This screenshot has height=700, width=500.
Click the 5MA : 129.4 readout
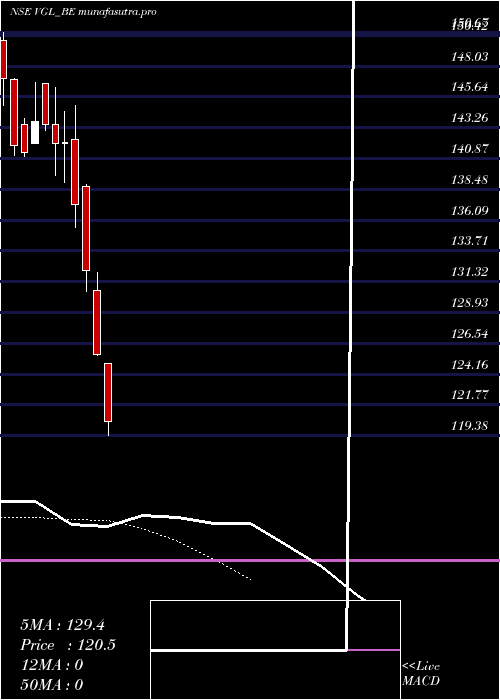click(62, 625)
